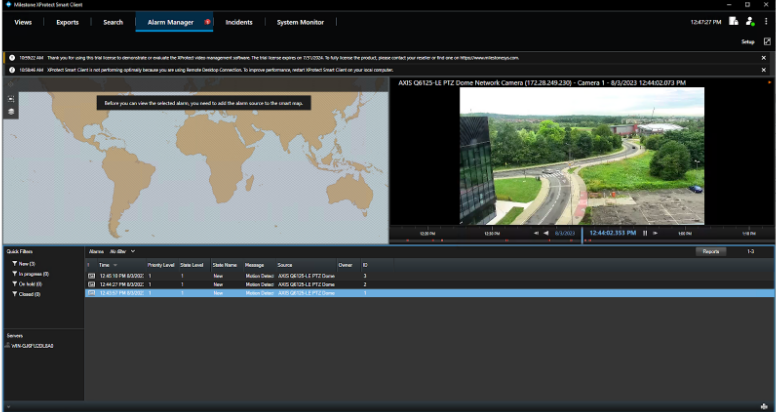Go to the Incidents tab
776x412 pixels.
[239, 22]
